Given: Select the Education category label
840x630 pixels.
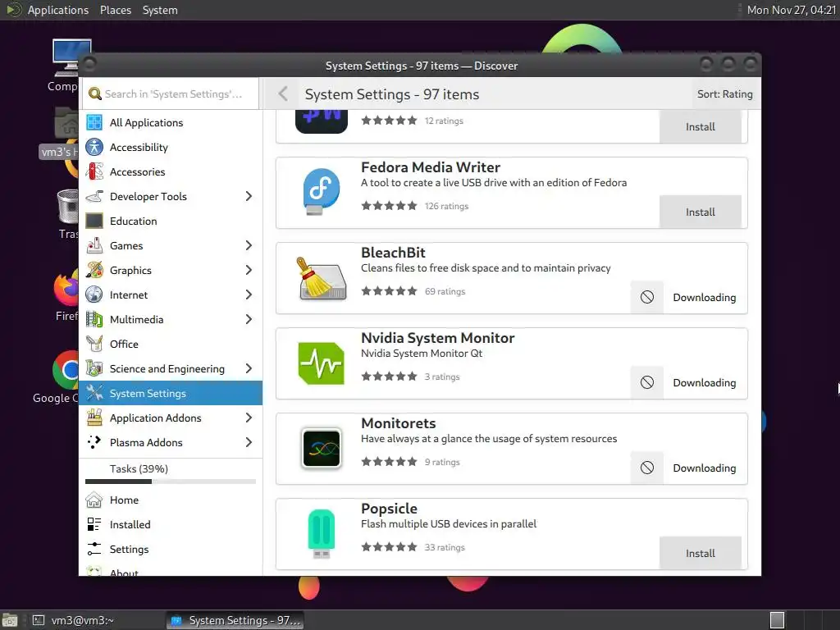Looking at the screenshot, I should pos(134,221).
